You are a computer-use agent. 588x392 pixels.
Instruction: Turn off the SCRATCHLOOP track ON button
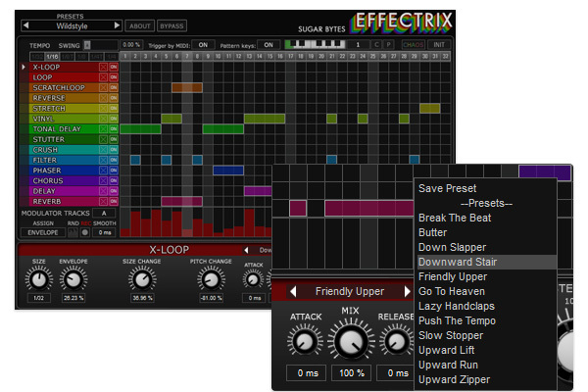click(x=114, y=87)
